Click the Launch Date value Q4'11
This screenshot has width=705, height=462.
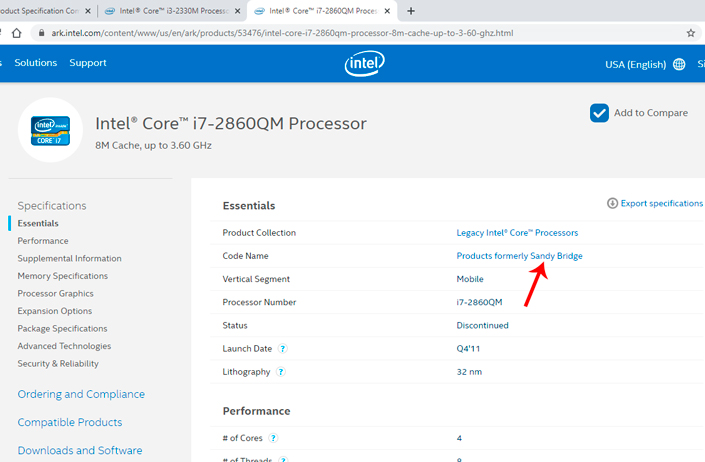coord(468,349)
